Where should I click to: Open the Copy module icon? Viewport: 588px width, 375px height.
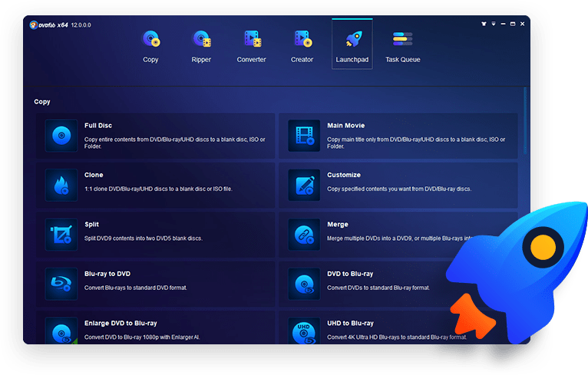pyautogui.click(x=150, y=39)
